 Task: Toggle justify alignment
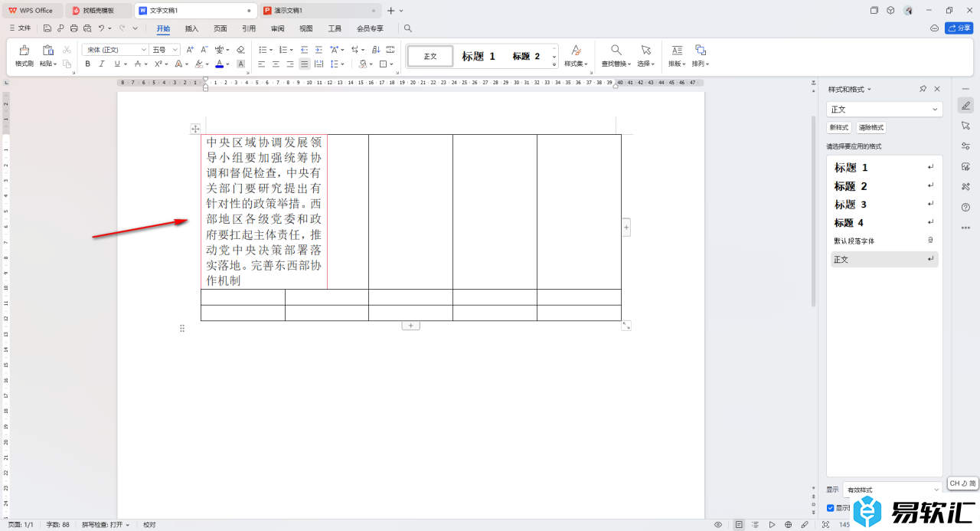[x=304, y=64]
